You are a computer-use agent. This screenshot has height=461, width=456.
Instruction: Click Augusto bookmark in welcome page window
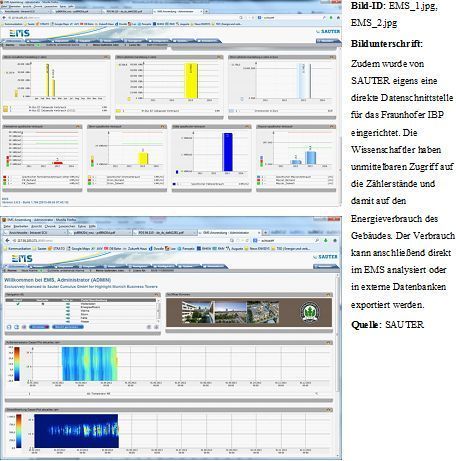click(x=235, y=248)
